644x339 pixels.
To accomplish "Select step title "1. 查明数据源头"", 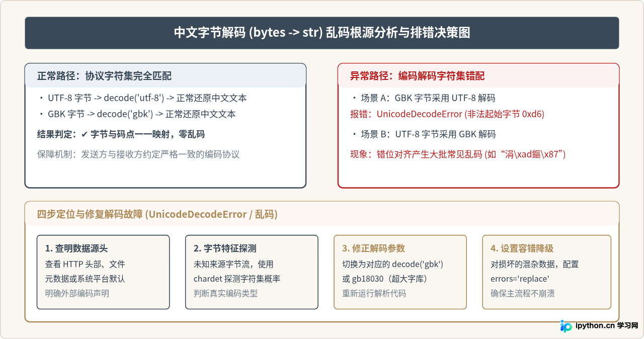I will pyautogui.click(x=76, y=248).
